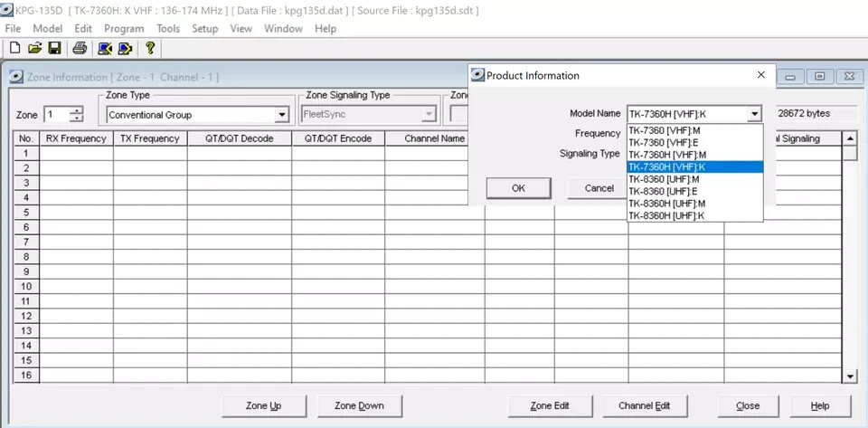This screenshot has height=428, width=868.
Task: Click the New file toolbar icon
Action: coord(14,48)
